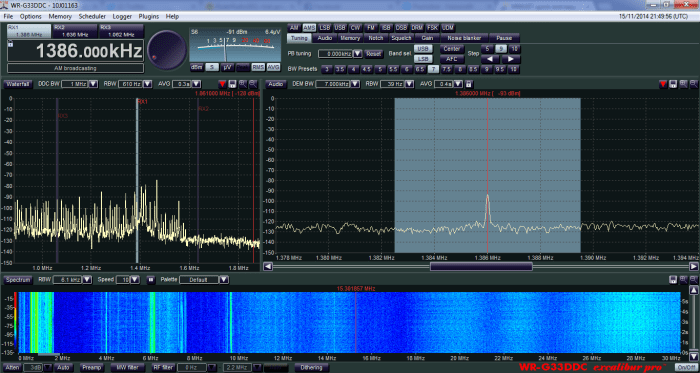Click the red marker triangle in demodulator spectrum toolbar
This screenshot has width=700, height=373.
pyautogui.click(x=663, y=84)
